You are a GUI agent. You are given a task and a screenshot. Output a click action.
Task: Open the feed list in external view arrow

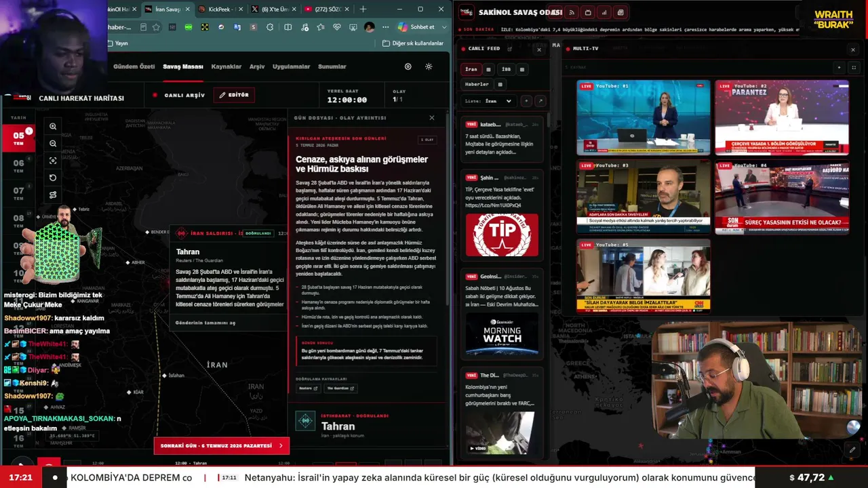click(x=540, y=101)
